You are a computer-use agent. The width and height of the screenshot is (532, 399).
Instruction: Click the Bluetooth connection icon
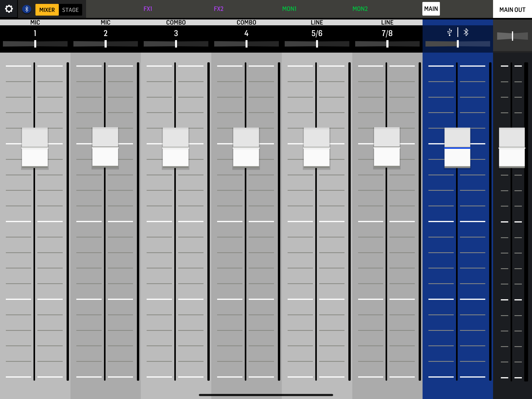pyautogui.click(x=27, y=9)
